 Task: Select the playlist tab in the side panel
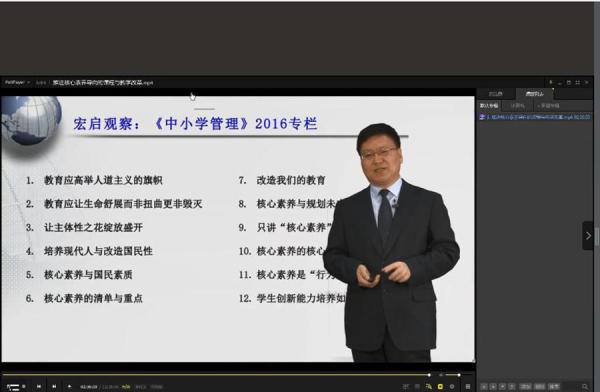tap(535, 93)
